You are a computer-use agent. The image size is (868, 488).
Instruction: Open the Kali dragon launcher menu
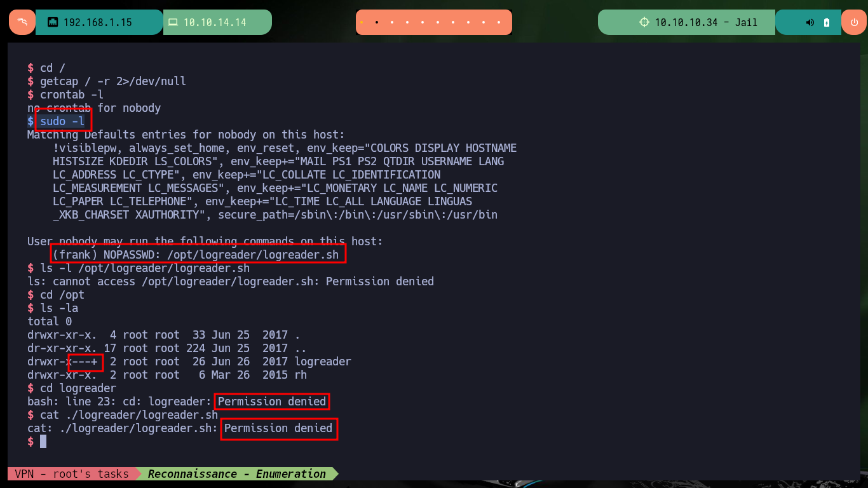coord(22,22)
